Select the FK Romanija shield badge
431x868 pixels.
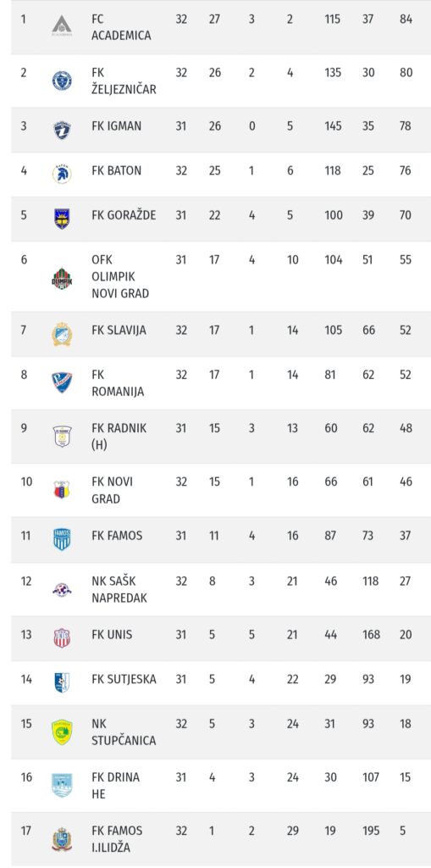click(x=62, y=382)
